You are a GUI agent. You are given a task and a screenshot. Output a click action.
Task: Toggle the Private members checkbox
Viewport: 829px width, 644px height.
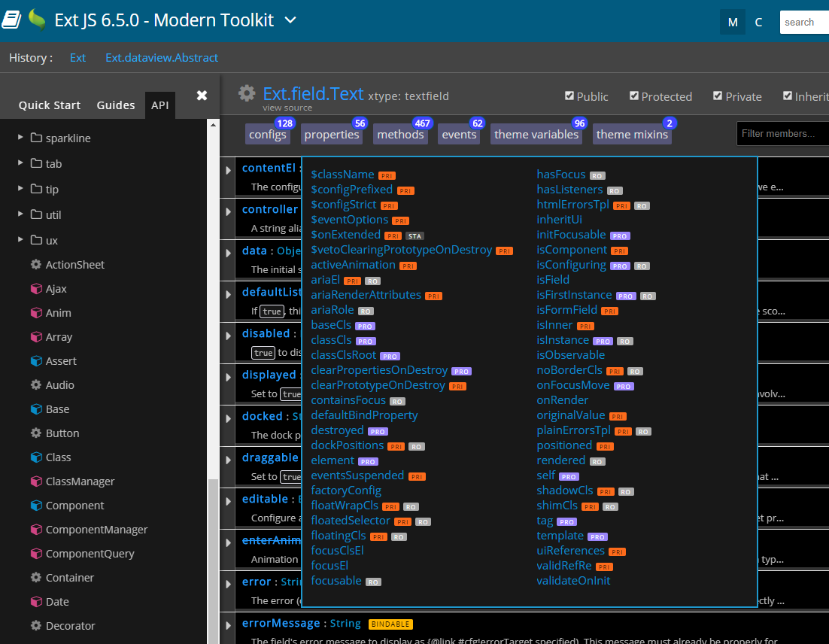tap(718, 96)
